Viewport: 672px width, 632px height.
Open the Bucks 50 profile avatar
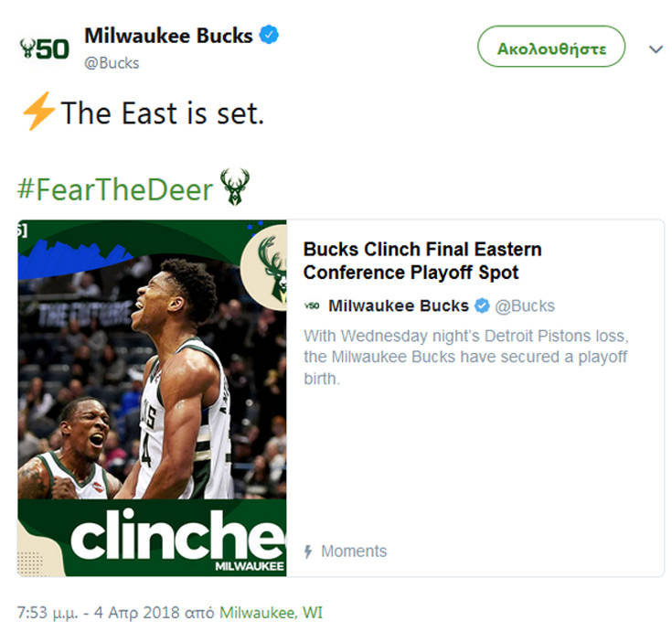[45, 48]
